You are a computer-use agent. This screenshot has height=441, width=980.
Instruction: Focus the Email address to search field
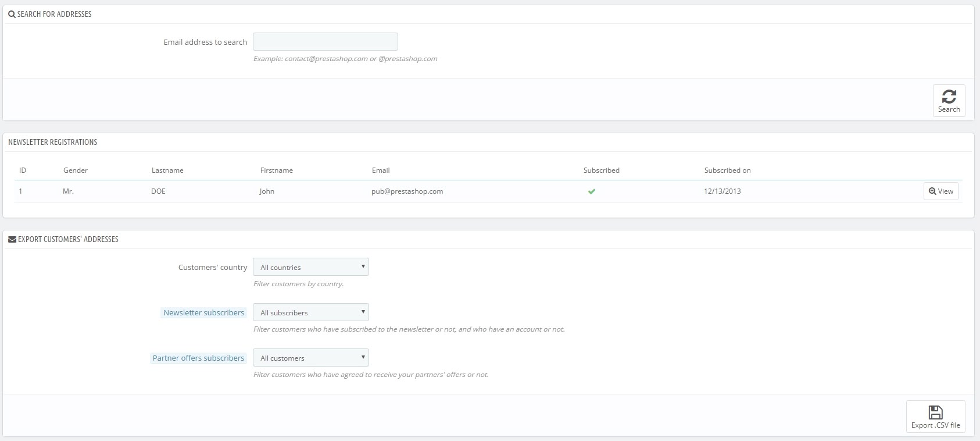click(x=325, y=42)
